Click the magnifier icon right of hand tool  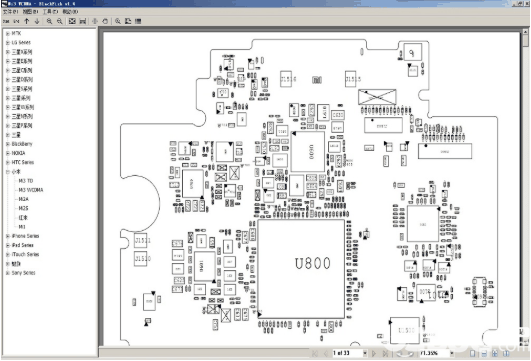coord(118,21)
